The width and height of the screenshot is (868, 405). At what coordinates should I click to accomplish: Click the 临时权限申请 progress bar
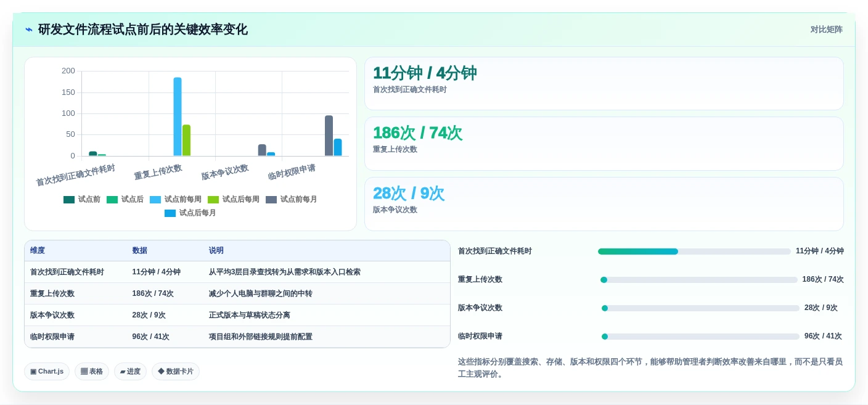(700, 337)
